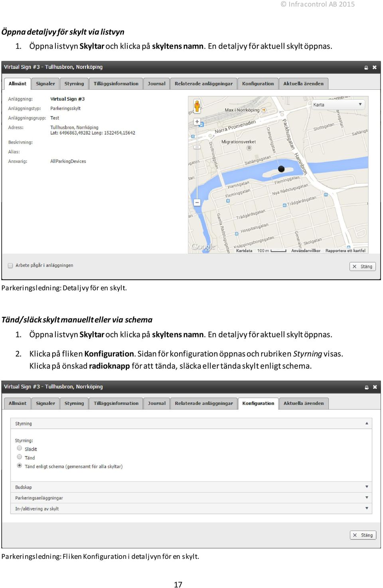Zoom out the map with the minus button
This screenshot has height=588, width=383.
pyautogui.click(x=197, y=203)
